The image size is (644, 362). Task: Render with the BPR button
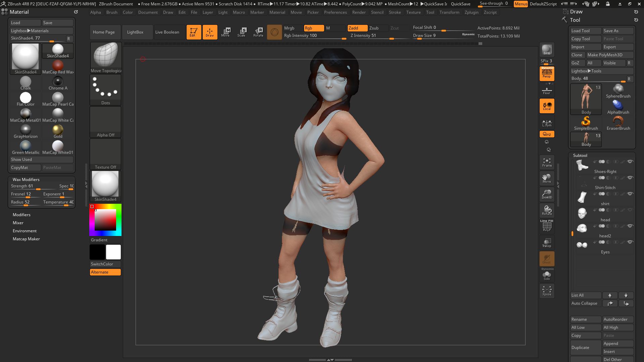pos(547,50)
